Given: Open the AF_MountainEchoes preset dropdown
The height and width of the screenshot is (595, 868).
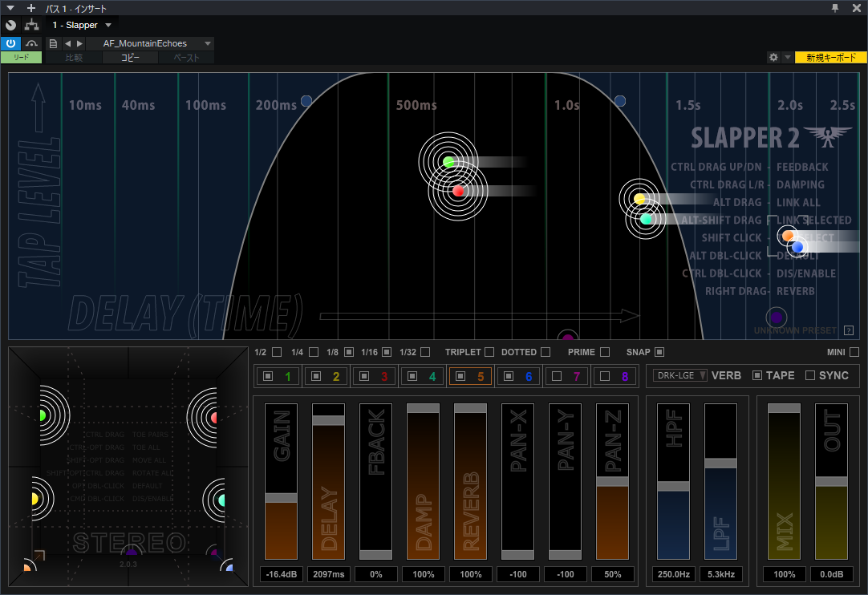Looking at the screenshot, I should coord(151,43).
